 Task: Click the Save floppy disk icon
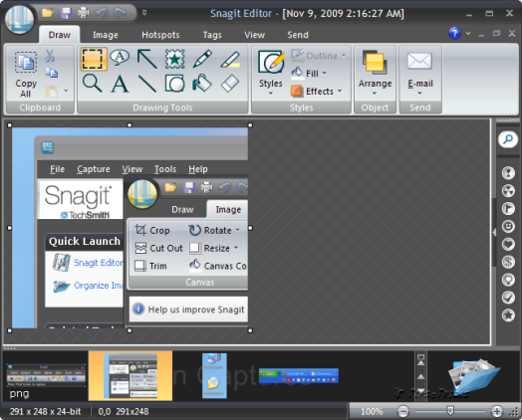pos(66,13)
